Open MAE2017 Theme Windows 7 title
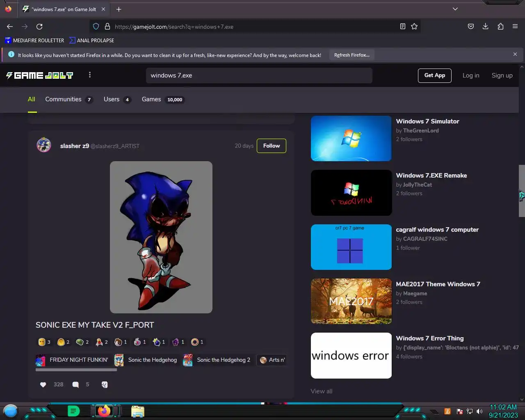This screenshot has width=525, height=420. (x=438, y=284)
